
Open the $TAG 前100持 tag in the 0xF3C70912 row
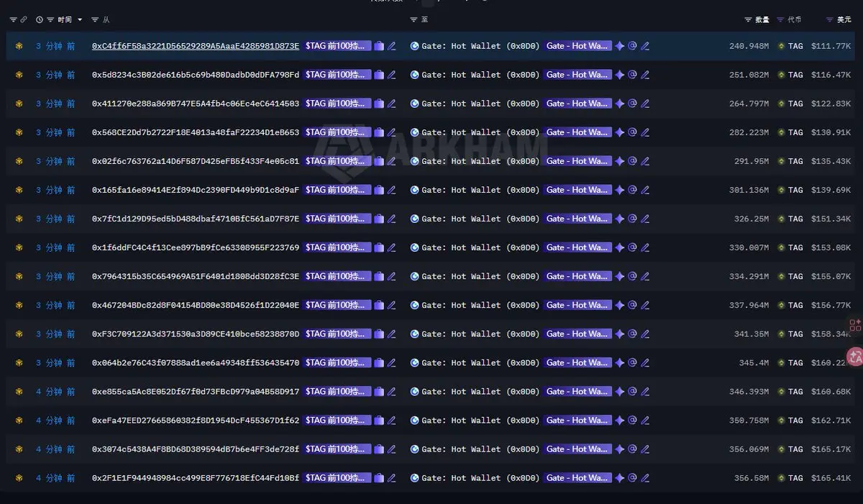tap(337, 334)
